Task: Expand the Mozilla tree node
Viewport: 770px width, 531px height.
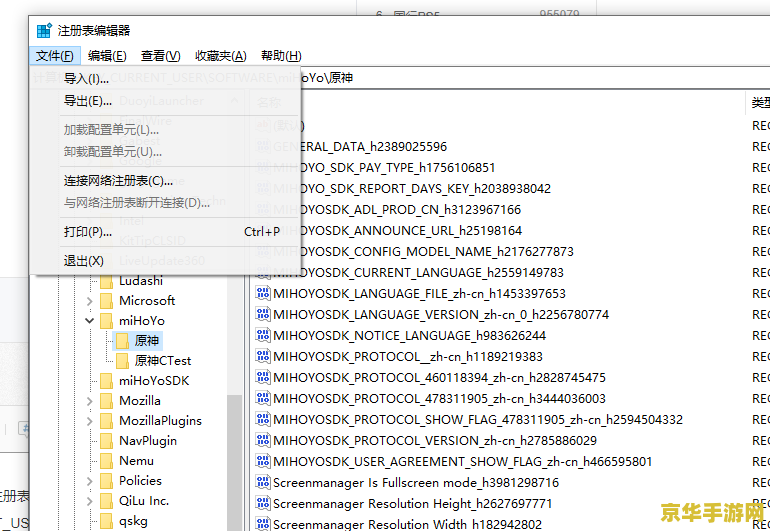Action: click(x=89, y=401)
